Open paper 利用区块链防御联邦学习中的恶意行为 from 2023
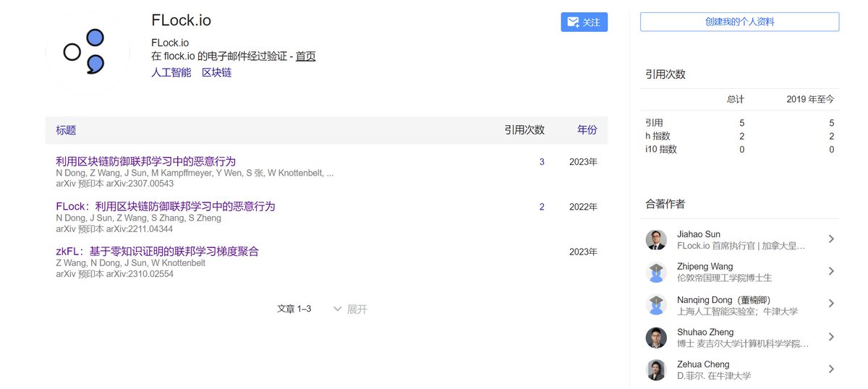 [x=145, y=161]
